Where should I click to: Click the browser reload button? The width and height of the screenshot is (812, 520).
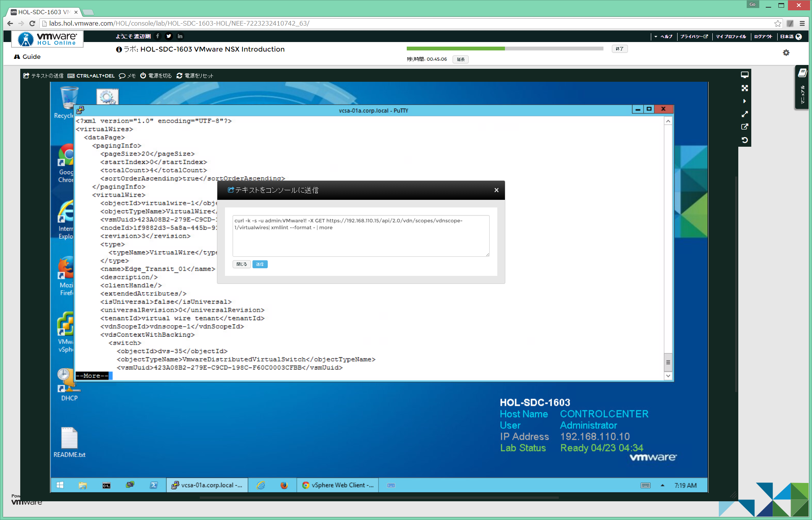[32, 23]
